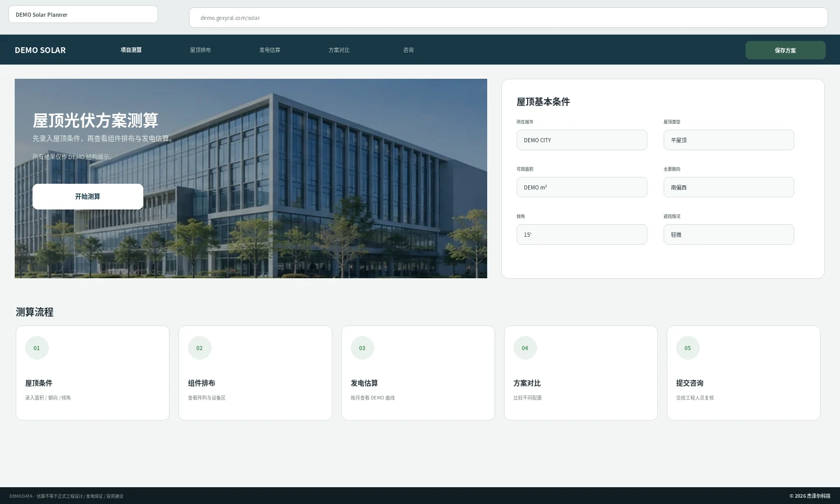Select the 咨询 nav item
This screenshot has width=840, height=504.
pos(408,50)
